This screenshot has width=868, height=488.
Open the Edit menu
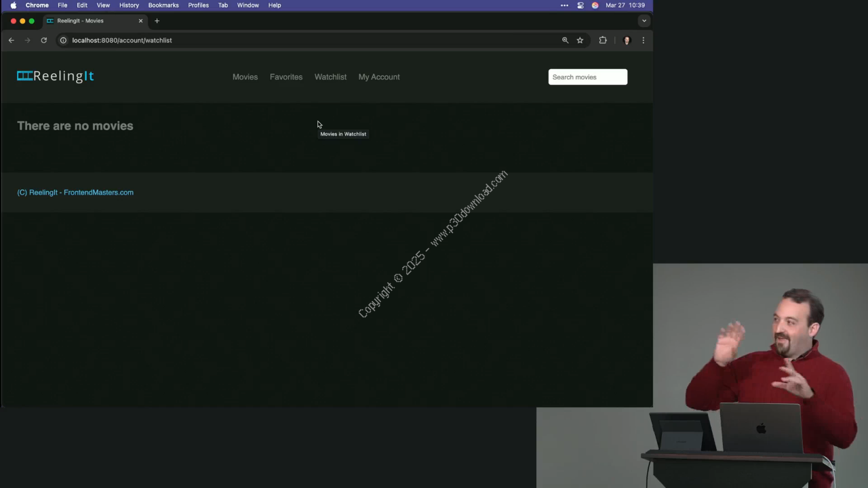[x=82, y=5]
